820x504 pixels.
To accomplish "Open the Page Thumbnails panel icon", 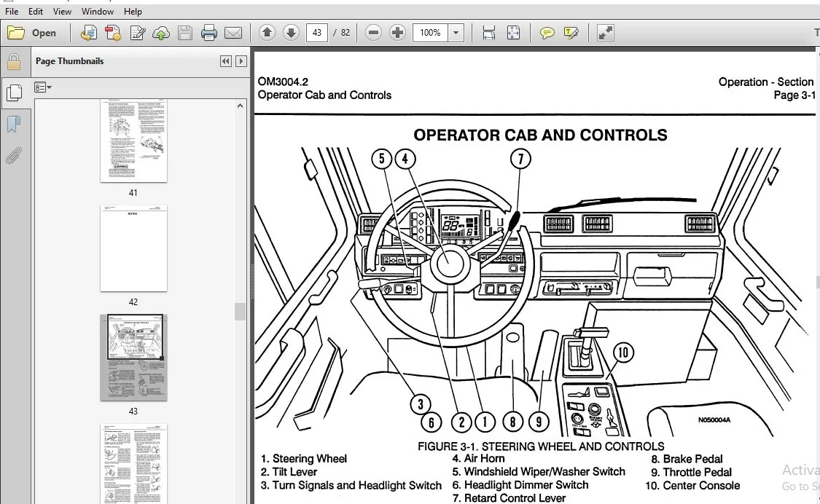I will (x=14, y=92).
